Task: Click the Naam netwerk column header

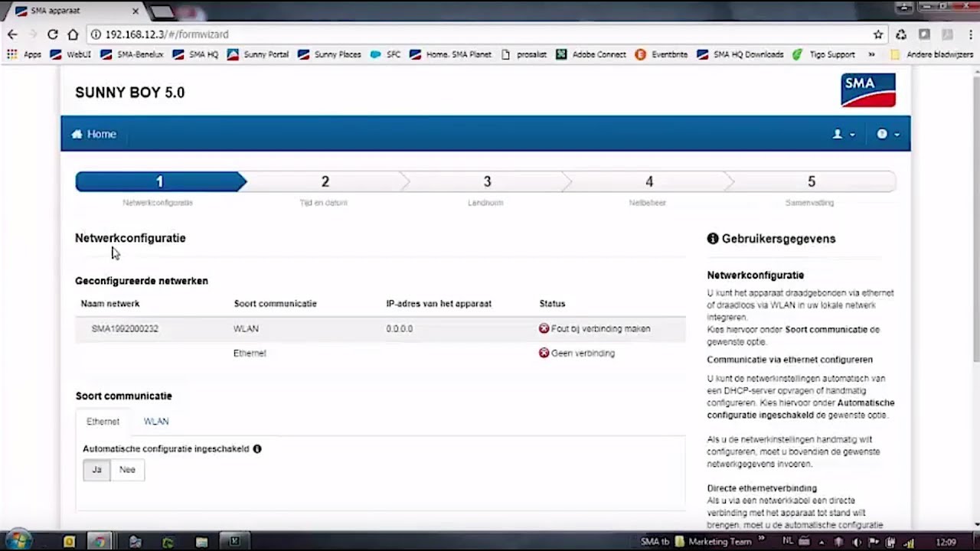Action: 110,304
